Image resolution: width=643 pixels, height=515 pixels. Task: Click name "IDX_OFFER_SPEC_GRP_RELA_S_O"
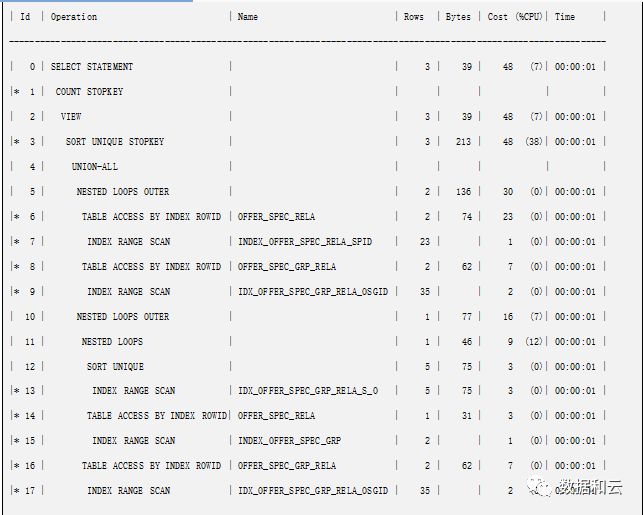[x=308, y=391]
